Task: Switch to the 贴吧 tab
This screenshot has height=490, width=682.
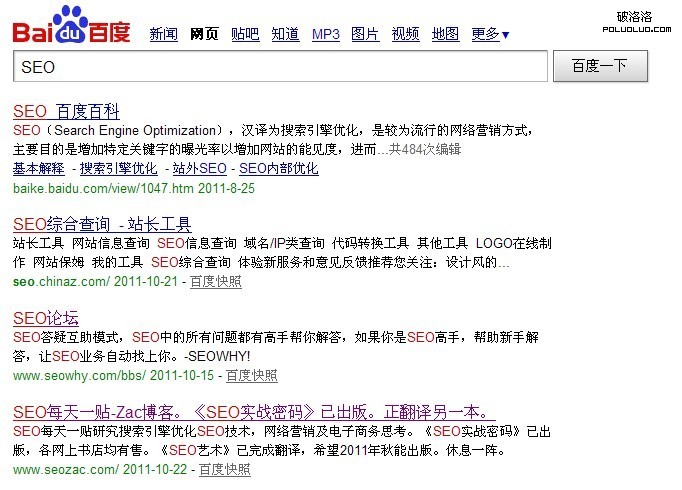Action: click(x=244, y=34)
